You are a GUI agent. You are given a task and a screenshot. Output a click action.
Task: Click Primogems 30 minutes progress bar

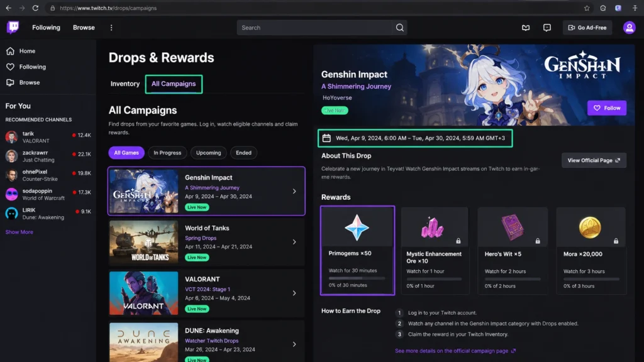pos(357,278)
